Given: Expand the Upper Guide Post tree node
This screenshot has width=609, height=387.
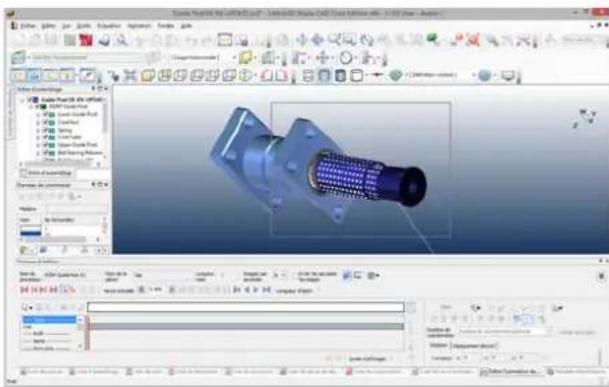Looking at the screenshot, I should pos(38,145).
